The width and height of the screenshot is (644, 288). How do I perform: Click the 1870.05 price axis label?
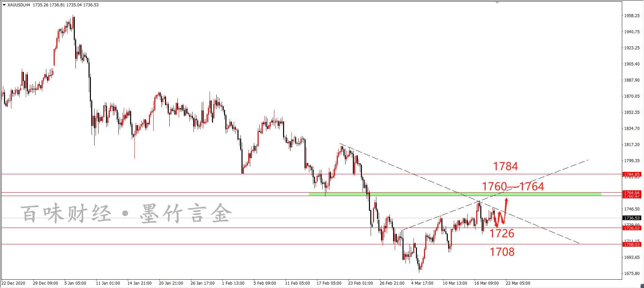(x=632, y=96)
